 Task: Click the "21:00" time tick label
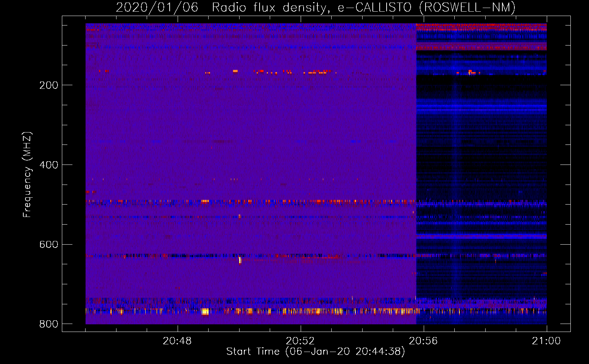coord(546,341)
